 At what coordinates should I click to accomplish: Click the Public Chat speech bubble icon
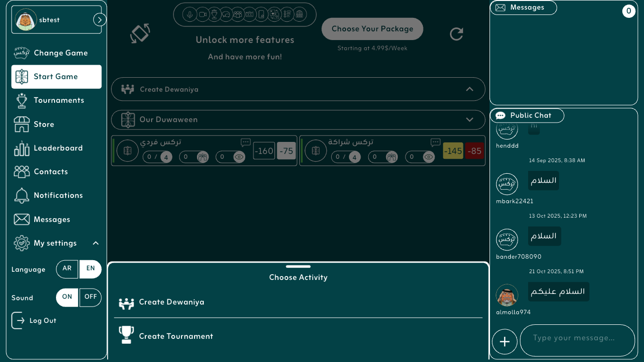pos(501,116)
